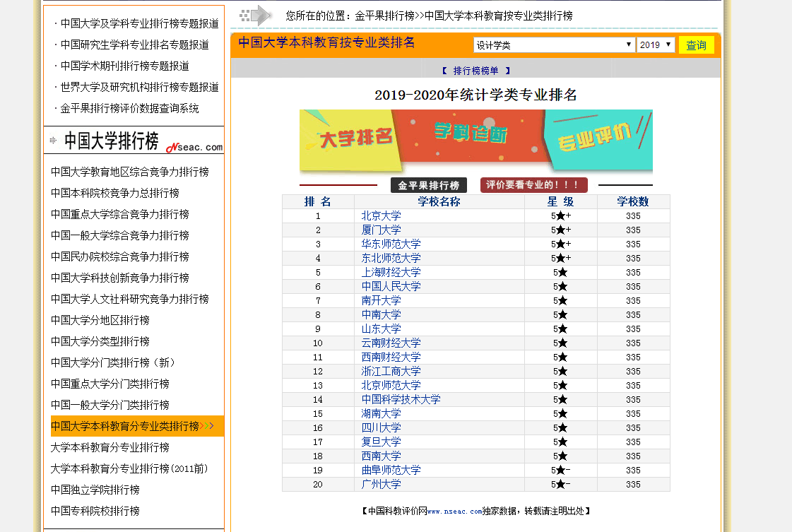Click the Nseac.com logo in sidebar
792x532 pixels.
[194, 146]
